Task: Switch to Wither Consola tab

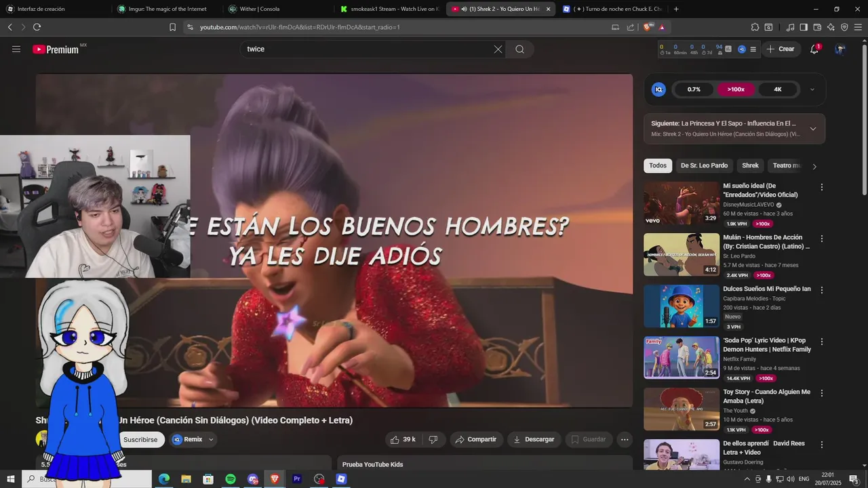Action: tap(277, 9)
